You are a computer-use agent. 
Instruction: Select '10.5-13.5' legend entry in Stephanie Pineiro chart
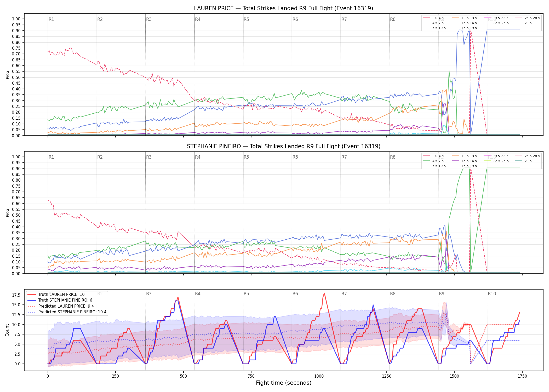465,156
